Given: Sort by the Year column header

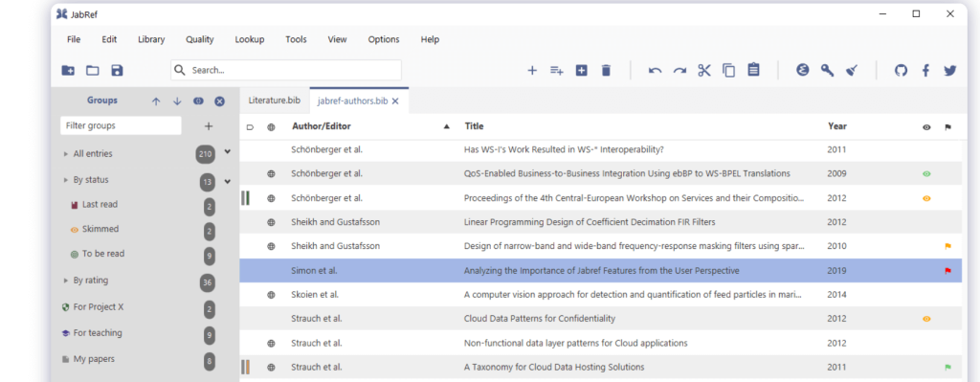Looking at the screenshot, I should click(x=837, y=126).
